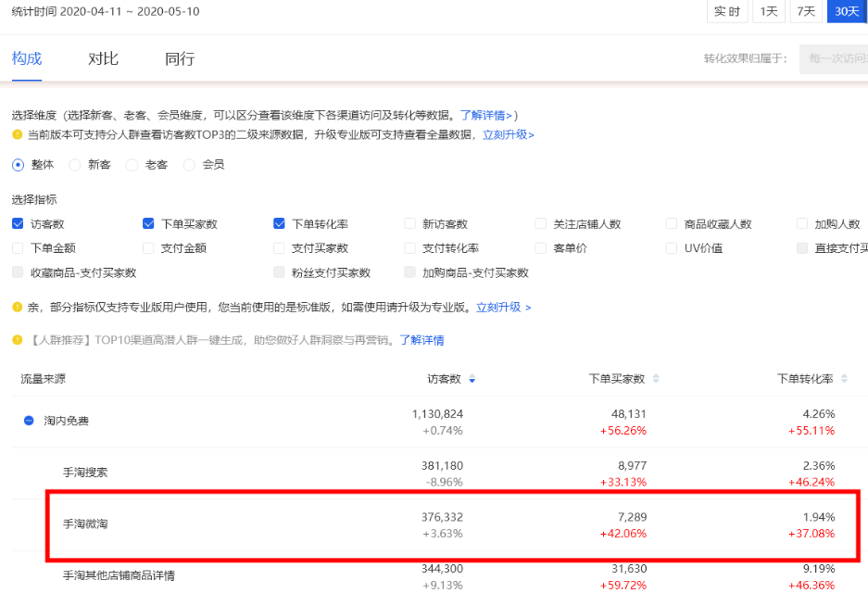Screen dimensions: 868x593
Task: Switch to the 对比 tab
Action: [x=103, y=58]
